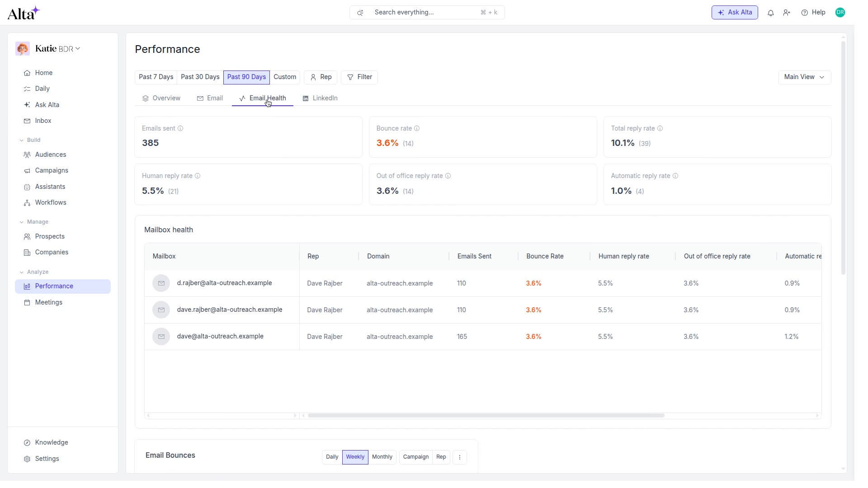868x488 pixels.
Task: Open the notifications bell
Action: (x=771, y=13)
